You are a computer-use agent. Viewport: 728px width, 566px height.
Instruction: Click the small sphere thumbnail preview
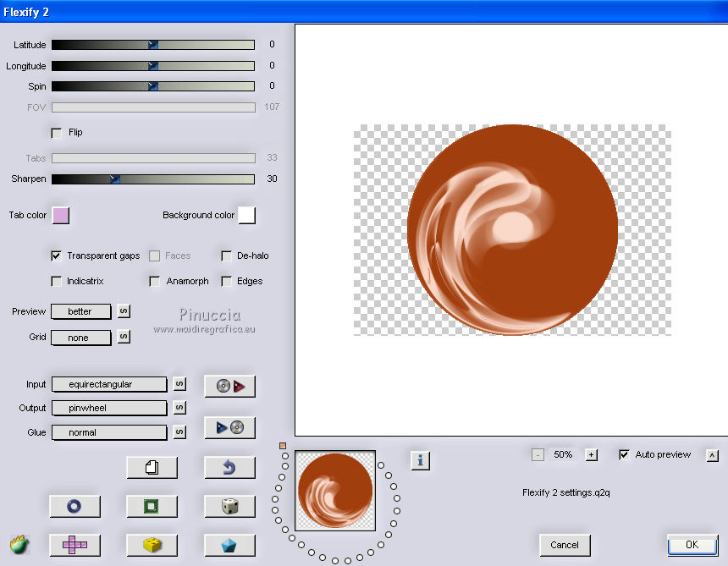pyautogui.click(x=335, y=491)
